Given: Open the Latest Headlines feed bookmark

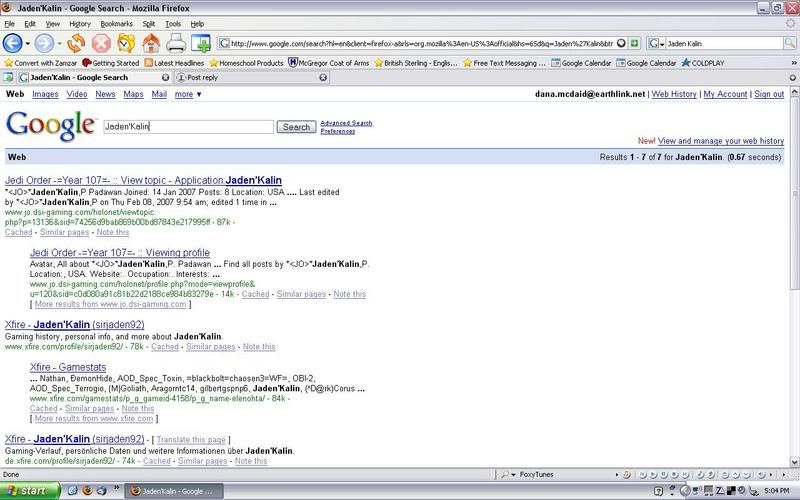Looking at the screenshot, I should pos(174,63).
